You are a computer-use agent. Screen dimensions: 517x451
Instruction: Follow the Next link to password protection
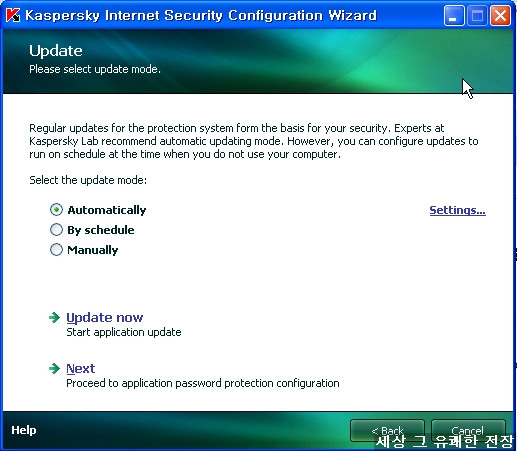pos(81,368)
